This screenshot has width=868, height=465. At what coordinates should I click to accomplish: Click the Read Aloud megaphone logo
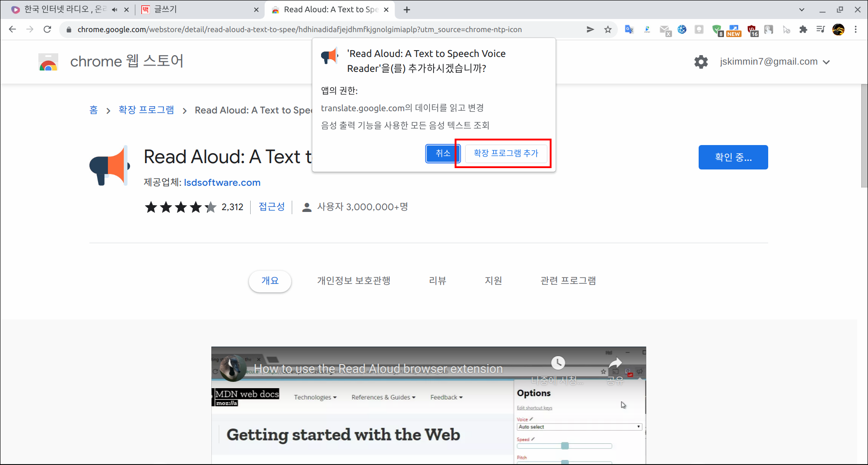pos(110,165)
